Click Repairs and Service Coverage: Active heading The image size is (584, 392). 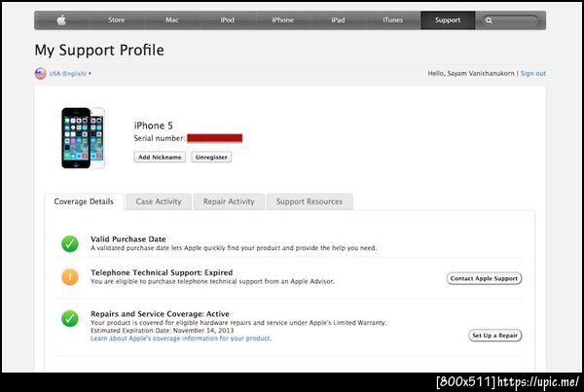[161, 314]
